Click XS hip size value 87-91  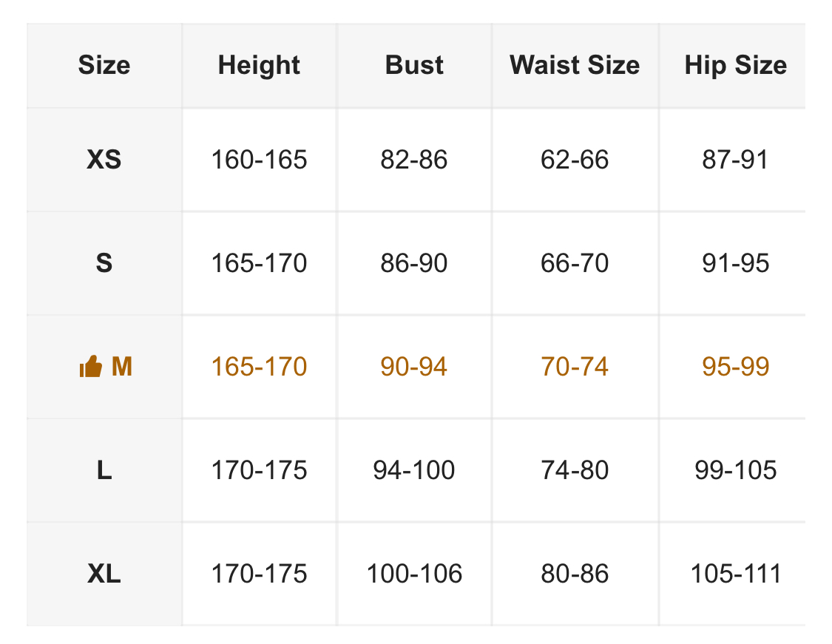tap(735, 160)
